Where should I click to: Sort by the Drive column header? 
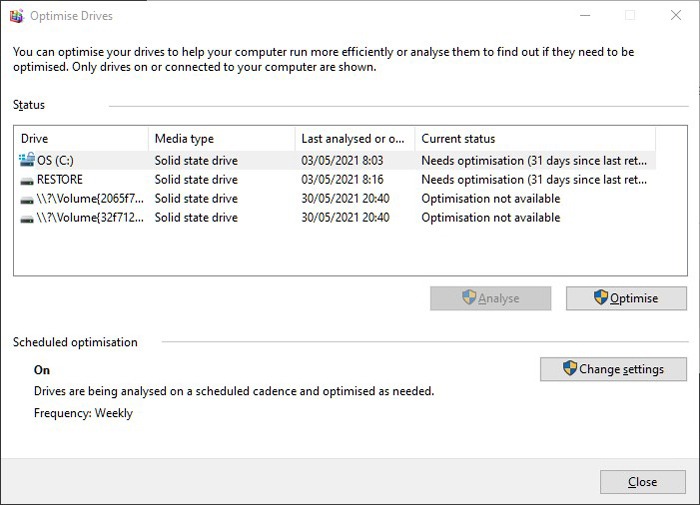(x=81, y=139)
